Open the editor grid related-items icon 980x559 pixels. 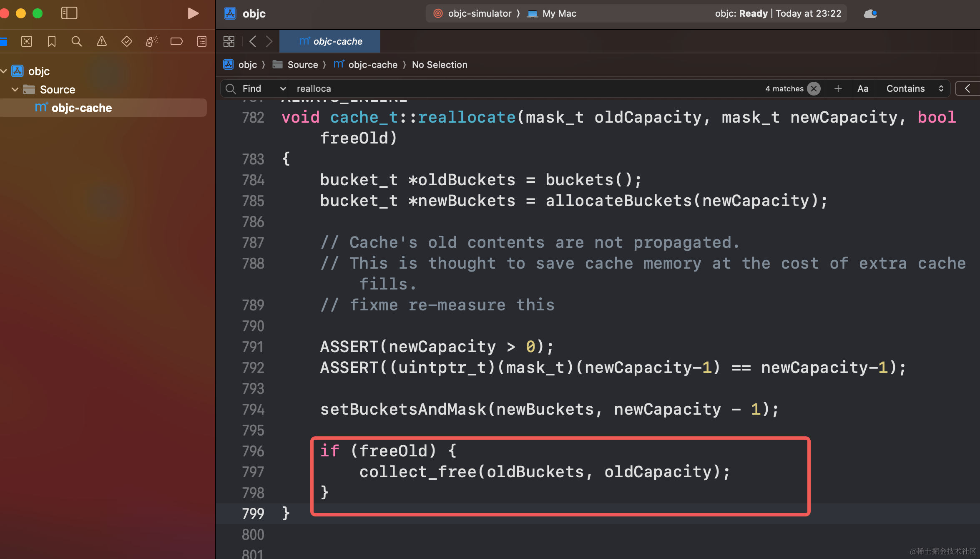tap(229, 41)
